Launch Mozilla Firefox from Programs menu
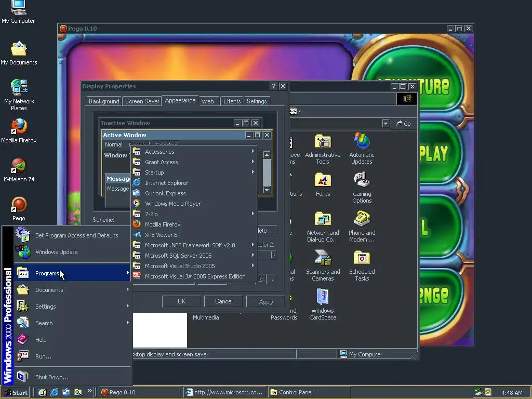 194,224
